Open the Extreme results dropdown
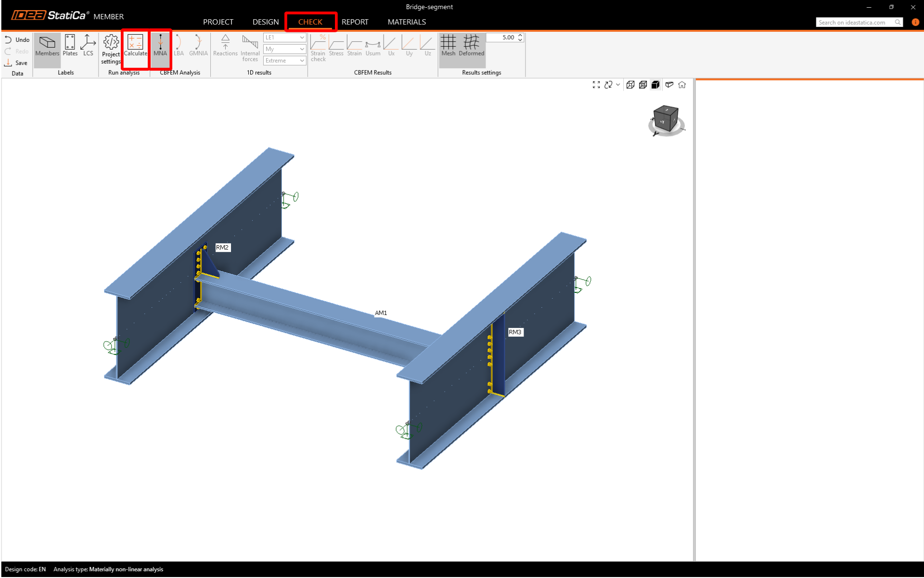 coord(285,61)
